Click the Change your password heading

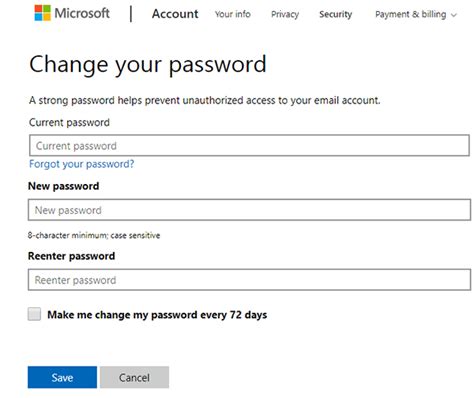tap(148, 64)
